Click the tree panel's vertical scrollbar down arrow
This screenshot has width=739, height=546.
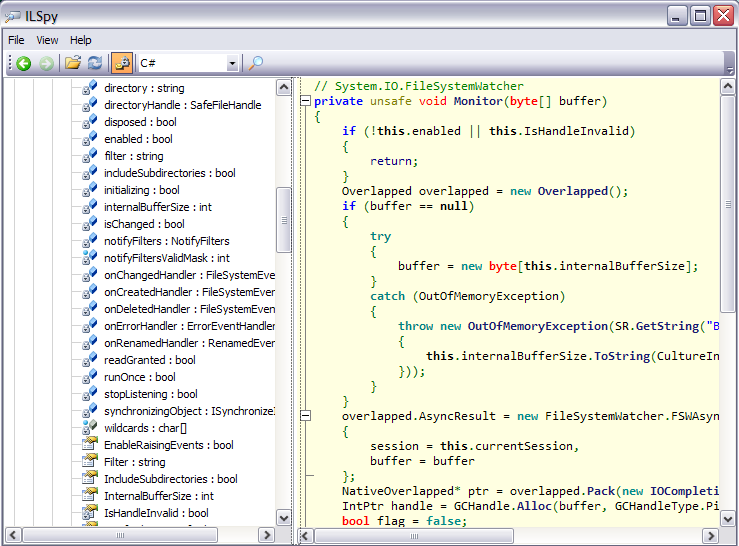click(284, 518)
